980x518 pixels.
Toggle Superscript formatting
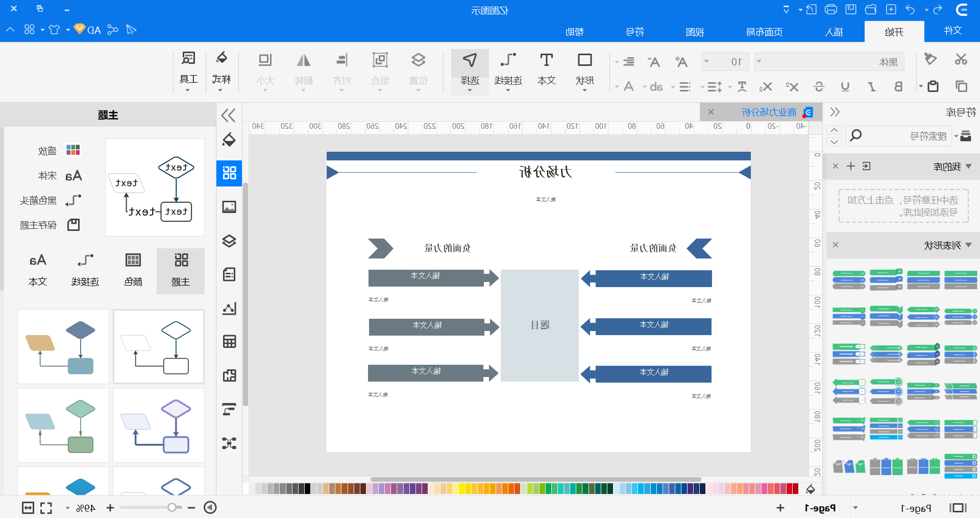coord(792,86)
